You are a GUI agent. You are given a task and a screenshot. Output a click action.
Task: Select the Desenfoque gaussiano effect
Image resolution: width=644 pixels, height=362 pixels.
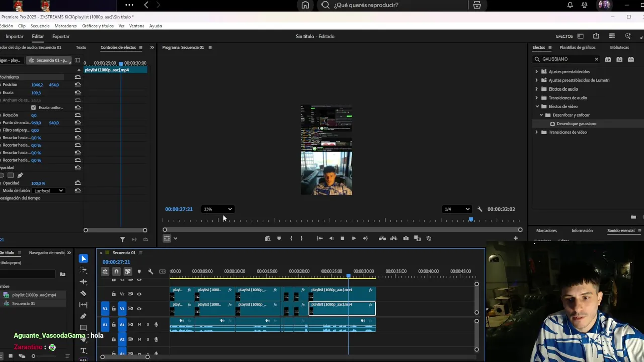(577, 124)
